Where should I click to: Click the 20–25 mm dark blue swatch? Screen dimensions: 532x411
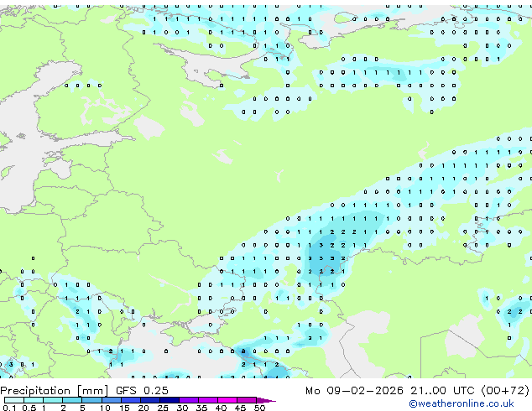pyautogui.click(x=150, y=400)
